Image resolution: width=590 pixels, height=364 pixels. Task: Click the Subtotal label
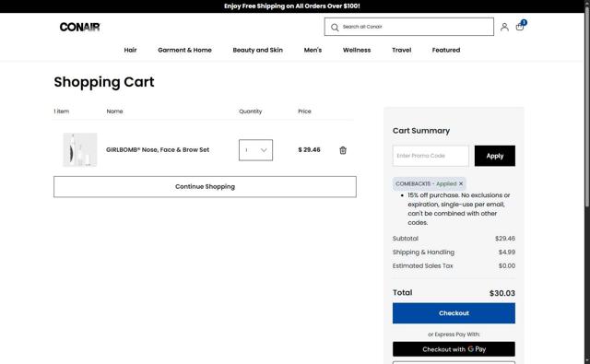point(406,239)
